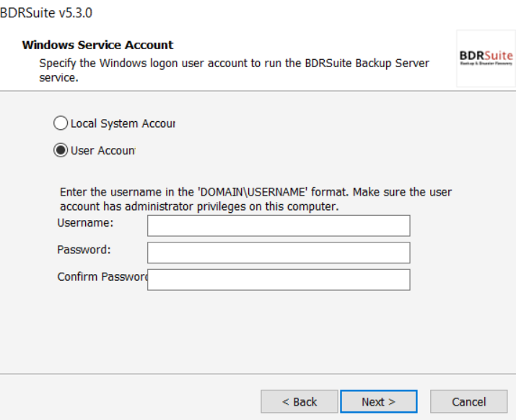
Task: Focus the Password input field
Action: pos(279,253)
